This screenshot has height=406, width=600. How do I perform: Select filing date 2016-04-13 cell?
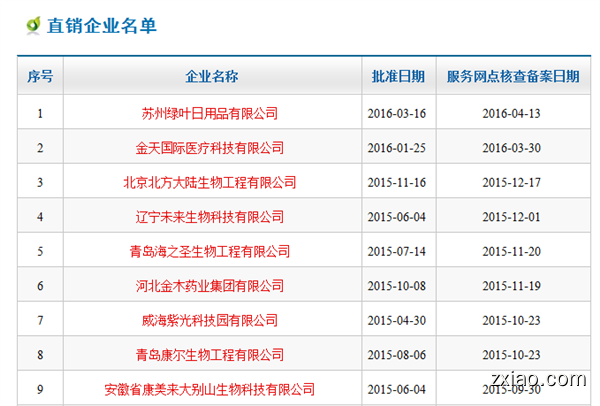click(512, 114)
